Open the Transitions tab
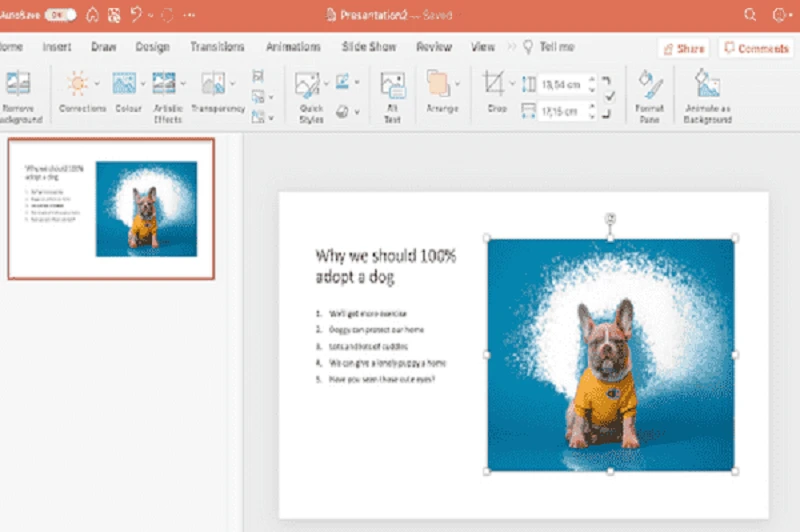Viewport: 800px width, 532px height. click(217, 47)
